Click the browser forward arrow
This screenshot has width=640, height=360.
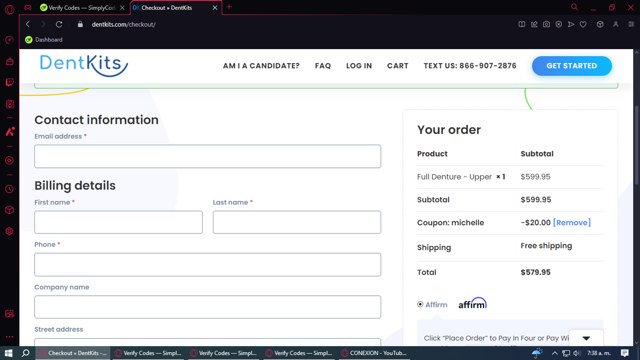point(43,24)
